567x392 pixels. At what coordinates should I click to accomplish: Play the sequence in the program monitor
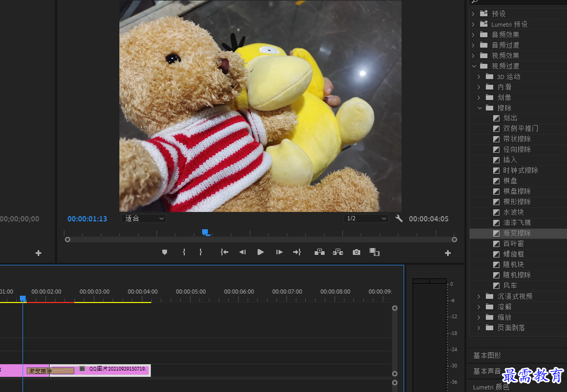pyautogui.click(x=260, y=252)
